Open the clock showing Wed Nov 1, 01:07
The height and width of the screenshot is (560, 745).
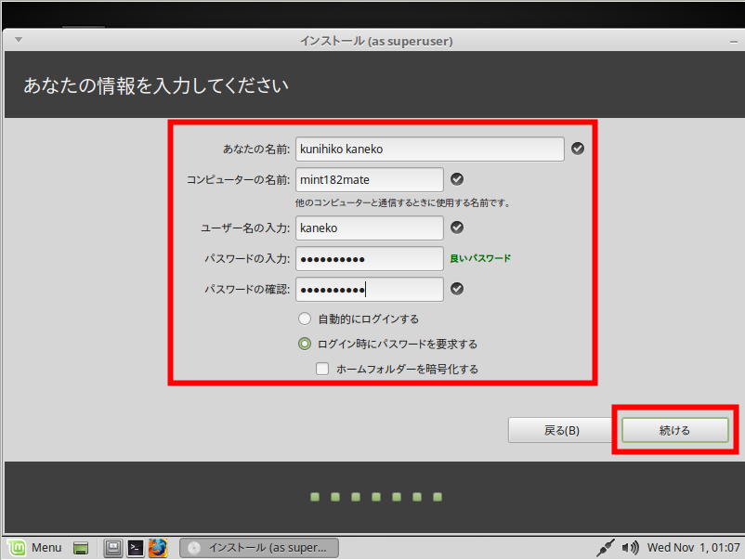coord(693,548)
